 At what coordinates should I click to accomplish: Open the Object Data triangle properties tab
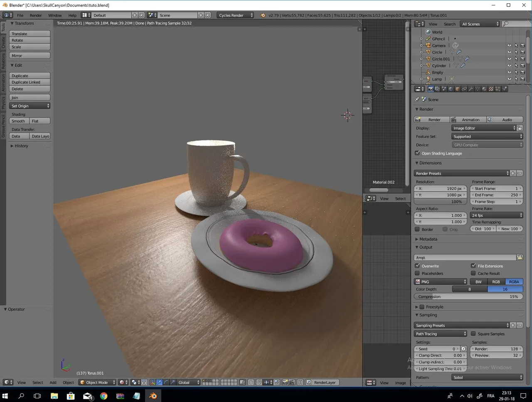(x=478, y=89)
